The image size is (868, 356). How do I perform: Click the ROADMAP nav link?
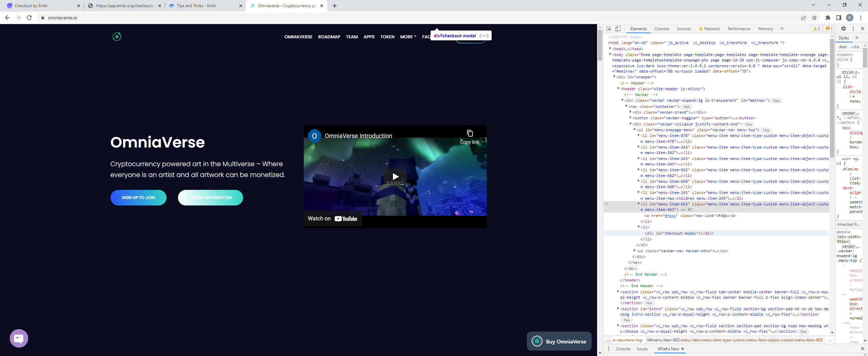[329, 37]
